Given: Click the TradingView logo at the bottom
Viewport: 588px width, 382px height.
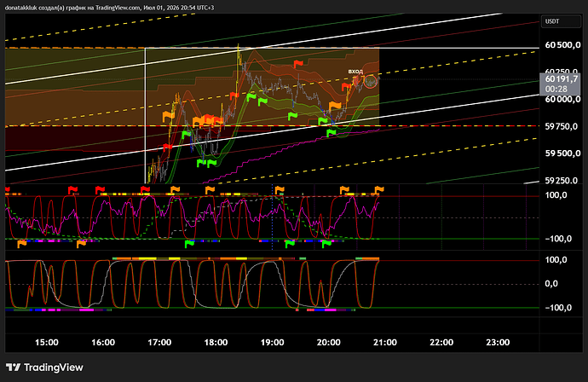Looking at the screenshot, I should [44, 368].
